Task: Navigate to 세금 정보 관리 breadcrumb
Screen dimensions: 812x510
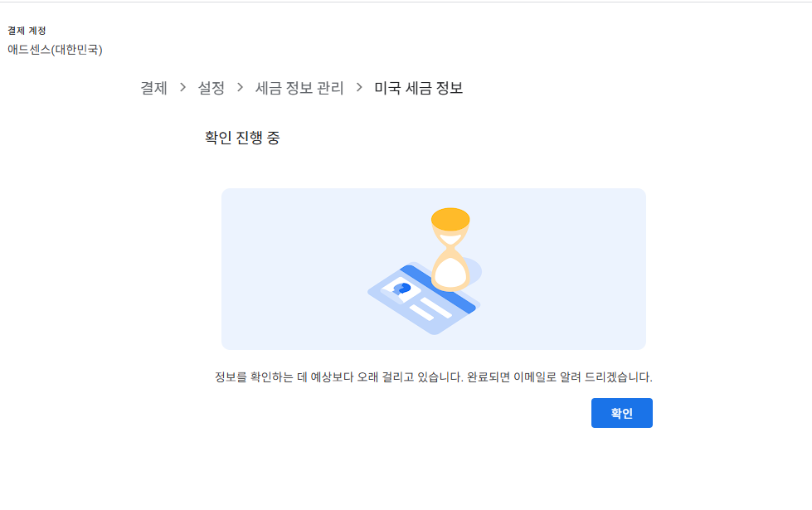Action: 299,88
